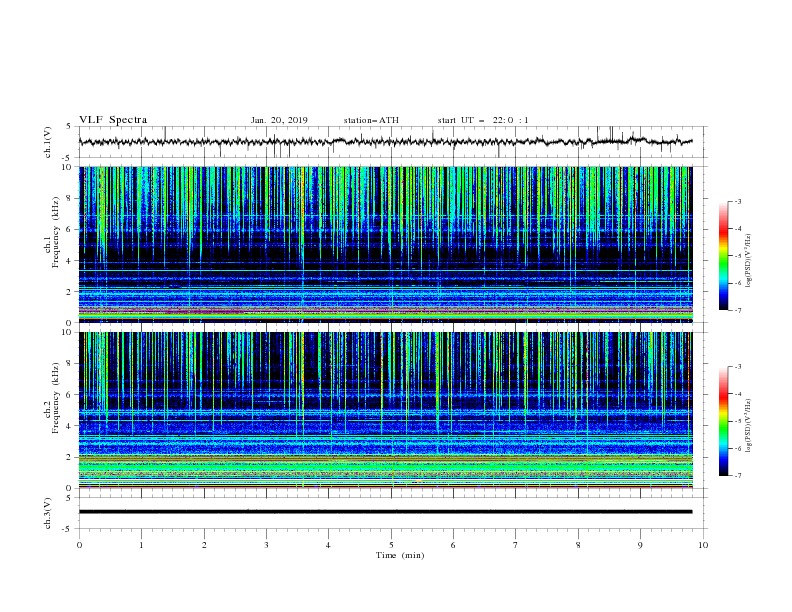Click the time axis tick label "10"
This screenshot has width=792, height=612.
tap(703, 545)
